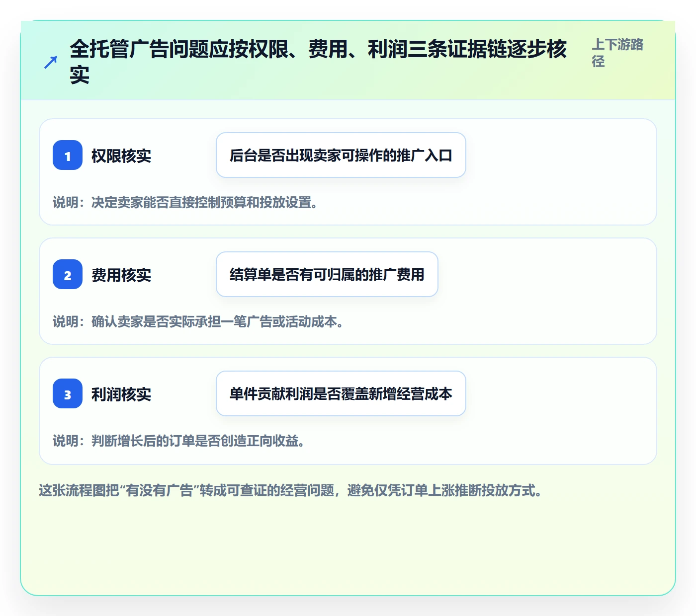The height and width of the screenshot is (616, 696).
Task: Click the title 全托管广告问题应按权限、费用、利润三条证据链逐步核实
Action: click(318, 62)
